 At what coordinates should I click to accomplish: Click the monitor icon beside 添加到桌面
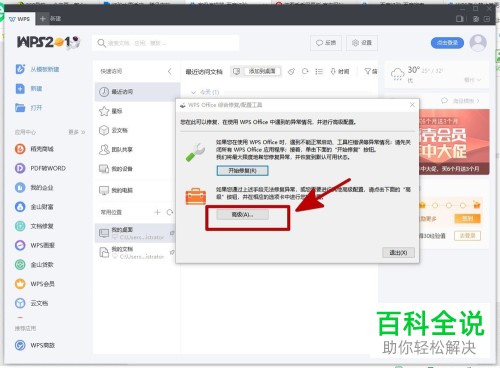click(x=236, y=71)
